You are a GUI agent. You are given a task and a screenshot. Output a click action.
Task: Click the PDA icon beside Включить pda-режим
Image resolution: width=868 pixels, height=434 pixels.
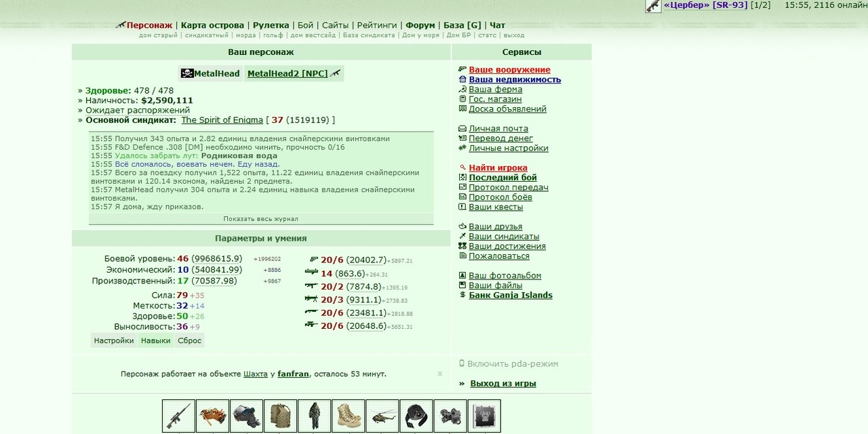pos(462,363)
